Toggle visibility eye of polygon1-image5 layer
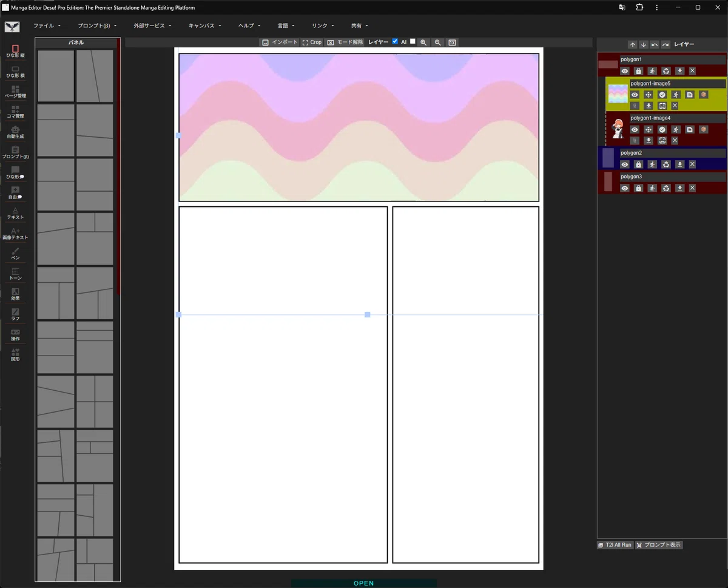Screen dimensions: 728x588 635,95
